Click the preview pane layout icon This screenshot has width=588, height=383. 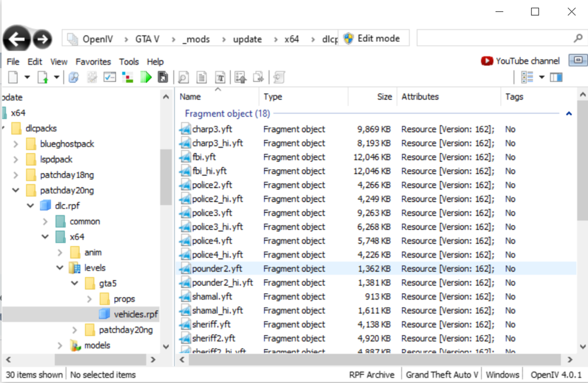click(556, 77)
